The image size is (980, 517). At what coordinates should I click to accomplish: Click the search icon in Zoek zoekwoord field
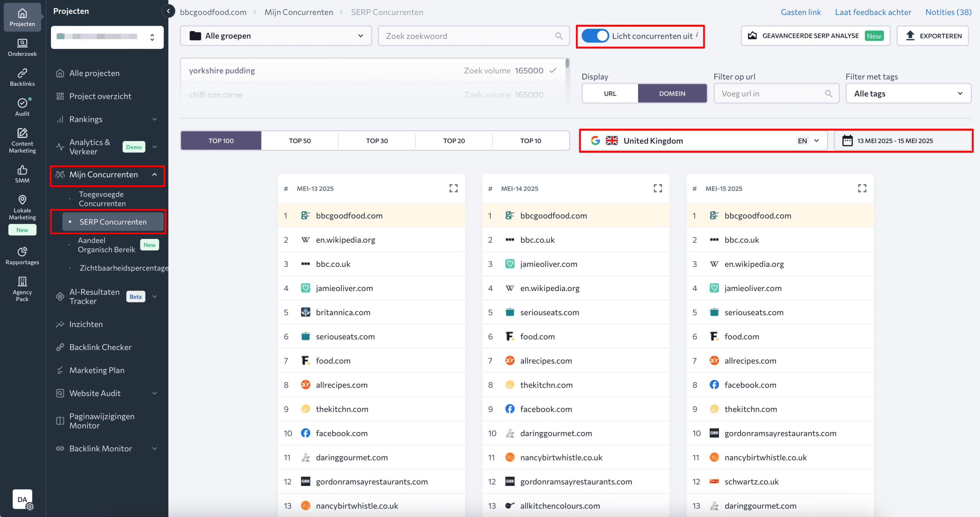(x=559, y=36)
